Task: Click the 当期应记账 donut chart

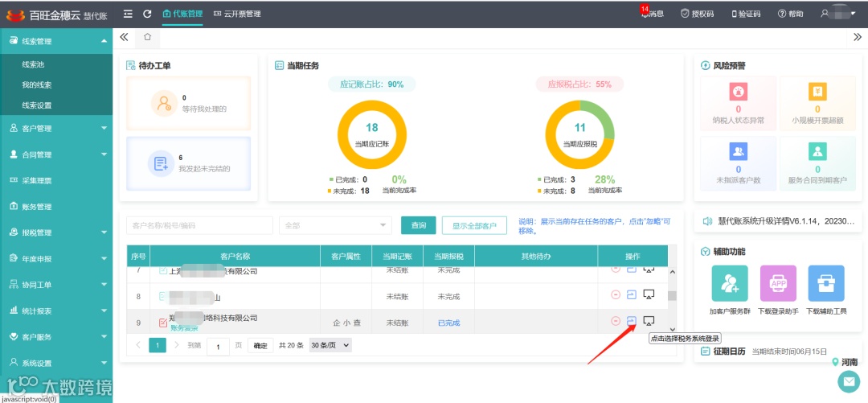Action: coord(372,134)
